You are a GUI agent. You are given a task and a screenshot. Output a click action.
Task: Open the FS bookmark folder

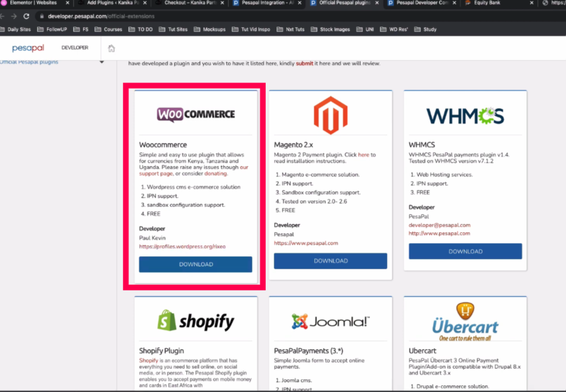(x=81, y=29)
